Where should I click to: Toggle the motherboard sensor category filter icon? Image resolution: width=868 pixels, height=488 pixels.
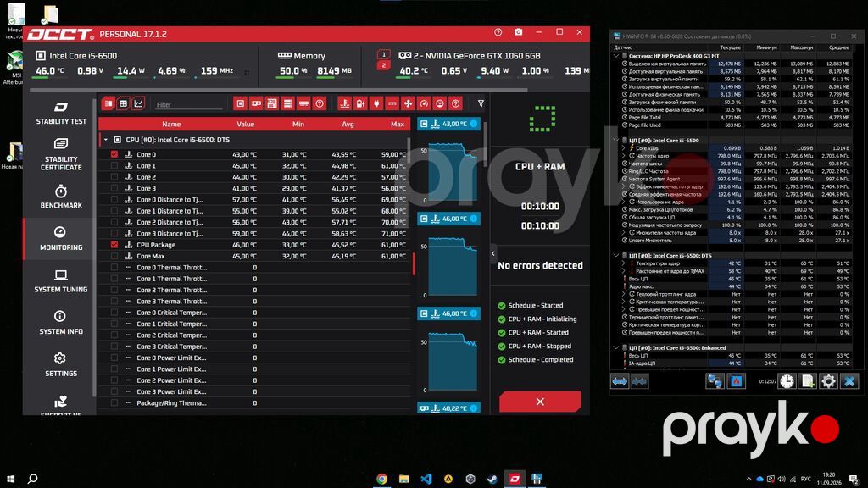click(272, 103)
